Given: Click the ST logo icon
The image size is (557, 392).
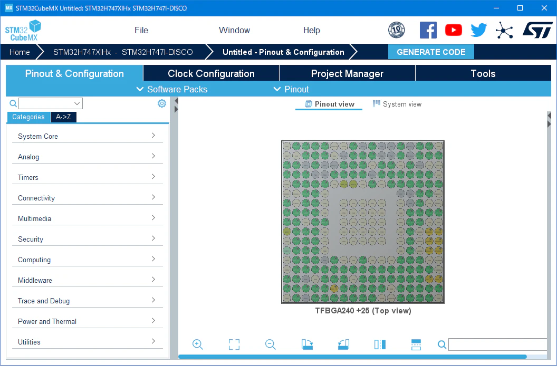Looking at the screenshot, I should point(537,30).
